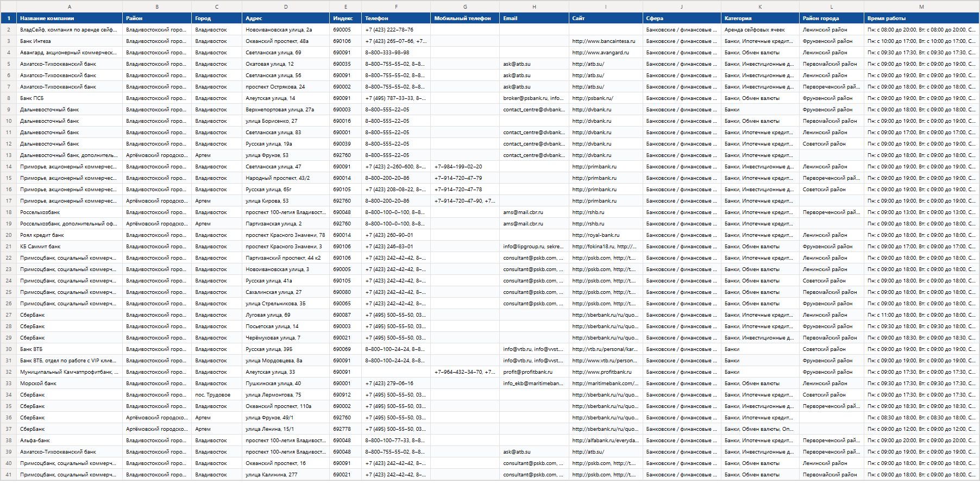Click address 'Верхнепортовая улица, 27а'
The height and width of the screenshot is (490, 980).
click(286, 110)
